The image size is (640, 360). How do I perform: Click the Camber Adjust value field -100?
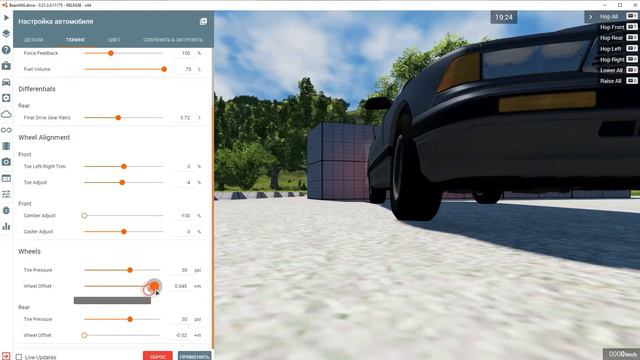(x=184, y=216)
